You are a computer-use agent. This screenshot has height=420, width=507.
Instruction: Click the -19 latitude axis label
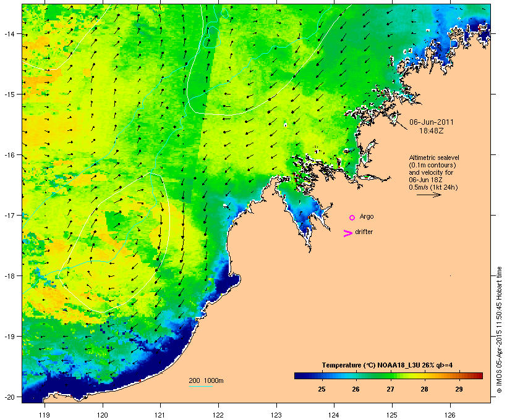pyautogui.click(x=9, y=337)
